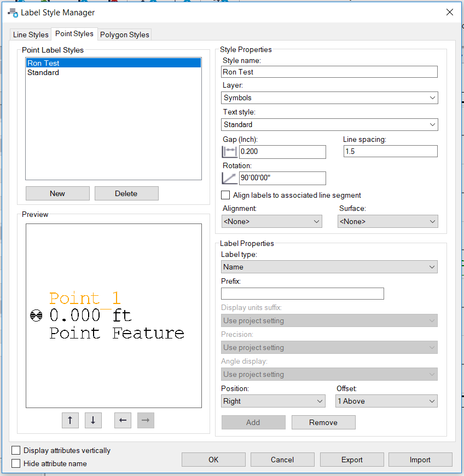This screenshot has width=464, height=476.
Task: Switch to the Polygon Styles tab
Action: click(x=125, y=35)
